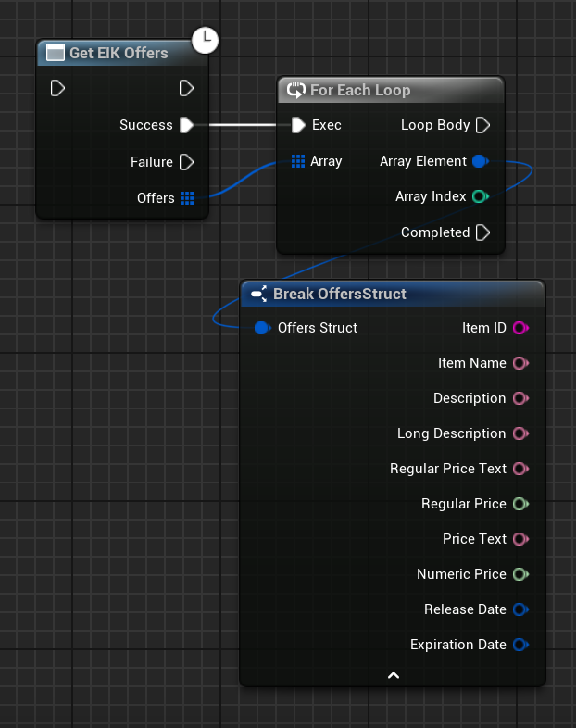Click the Success execution output pin
Viewport: 576px width, 728px height.
(x=186, y=125)
